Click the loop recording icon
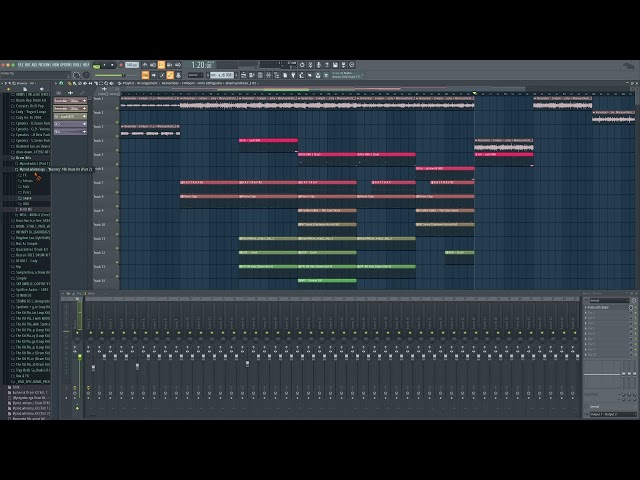The width and height of the screenshot is (640, 480). point(178,65)
